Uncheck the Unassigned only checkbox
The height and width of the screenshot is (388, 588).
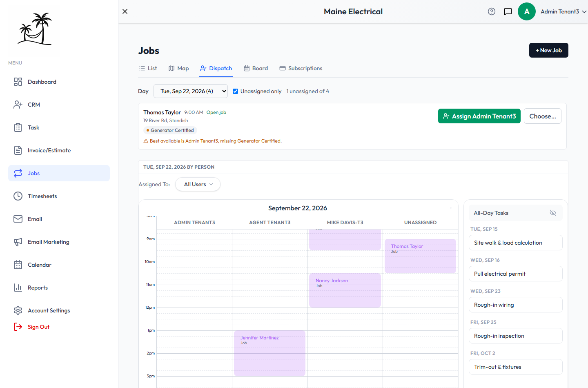[236, 91]
